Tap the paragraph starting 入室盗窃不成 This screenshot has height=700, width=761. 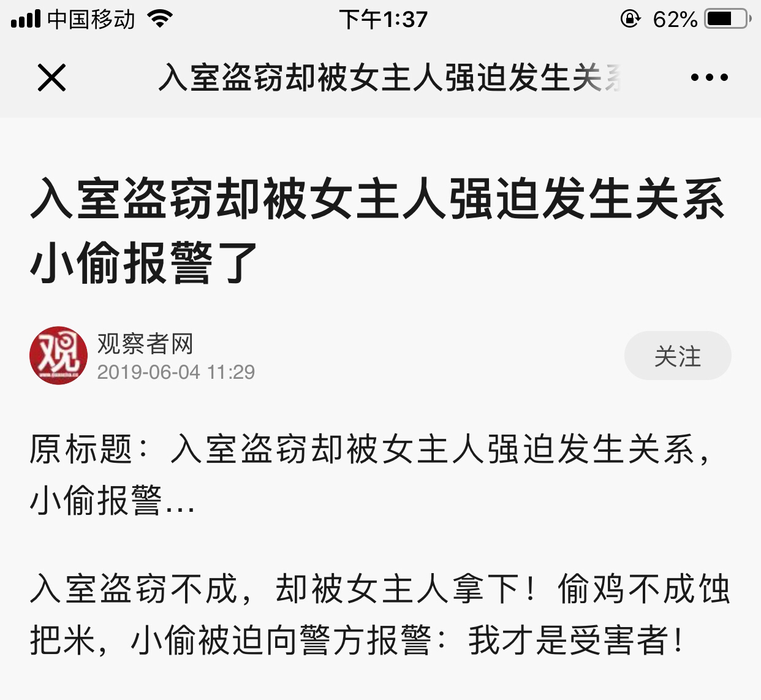pyautogui.click(x=380, y=615)
